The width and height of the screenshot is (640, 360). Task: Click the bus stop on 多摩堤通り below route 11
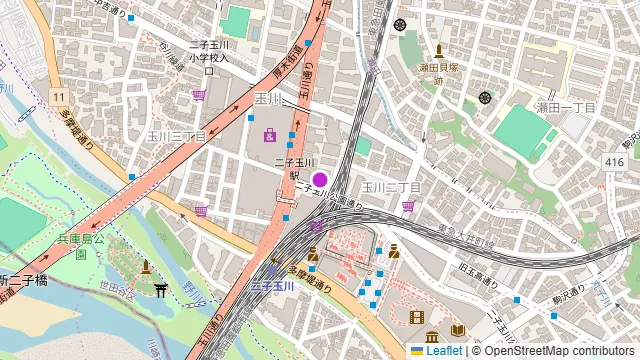click(x=132, y=177)
